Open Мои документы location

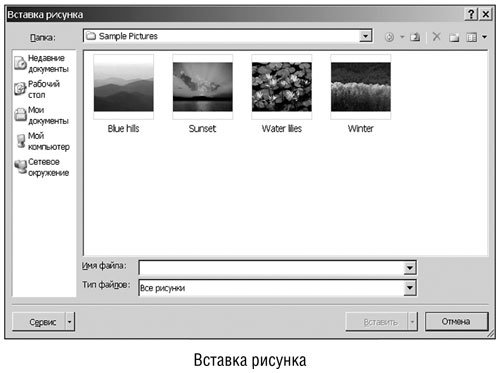[x=42, y=115]
